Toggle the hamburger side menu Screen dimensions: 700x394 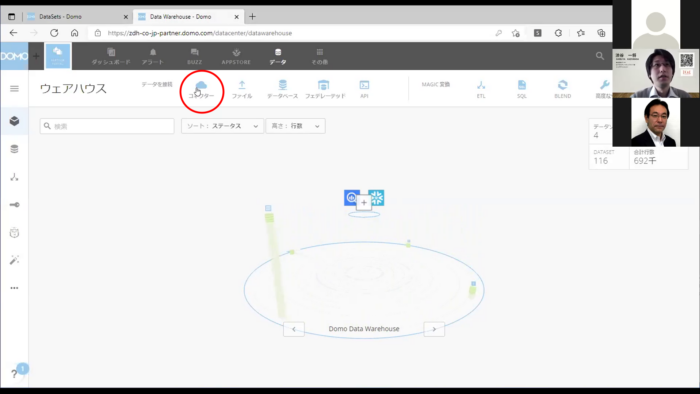(14, 89)
